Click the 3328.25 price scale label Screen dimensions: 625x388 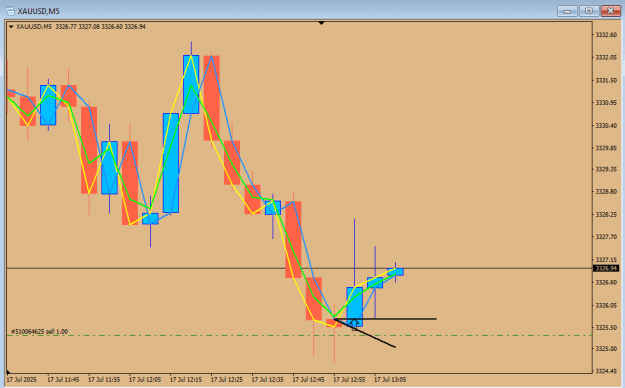(606, 215)
